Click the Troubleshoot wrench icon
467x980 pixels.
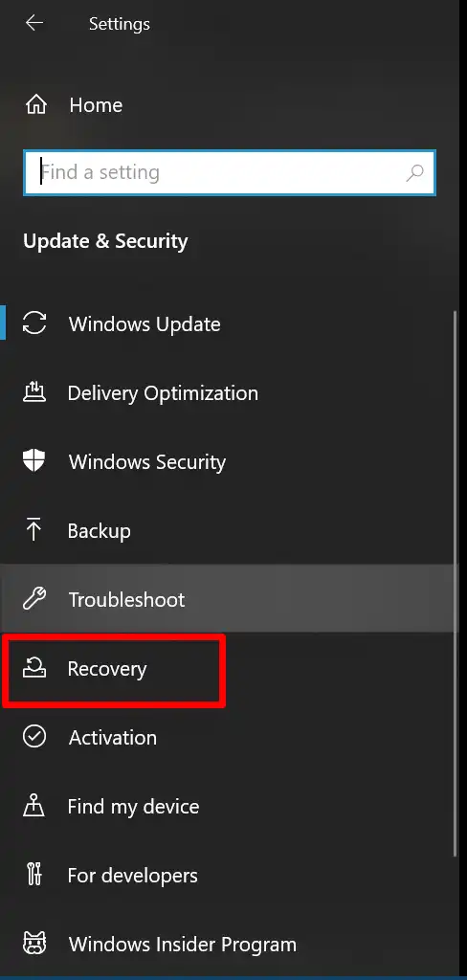34,599
